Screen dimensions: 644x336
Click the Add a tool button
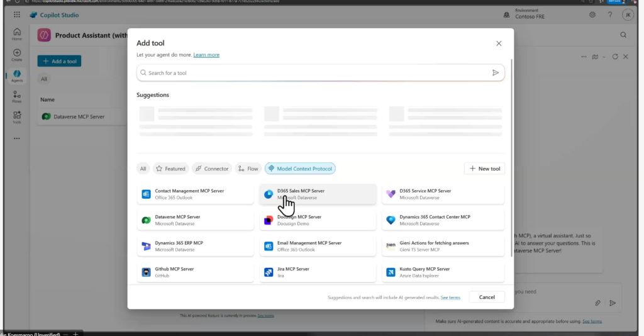[x=59, y=61]
